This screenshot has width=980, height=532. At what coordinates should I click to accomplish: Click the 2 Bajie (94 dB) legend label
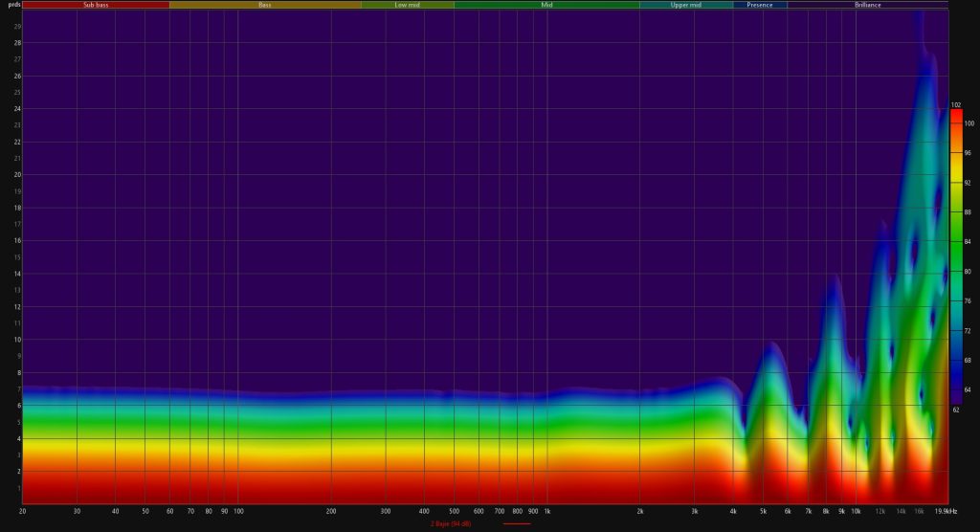point(457,524)
